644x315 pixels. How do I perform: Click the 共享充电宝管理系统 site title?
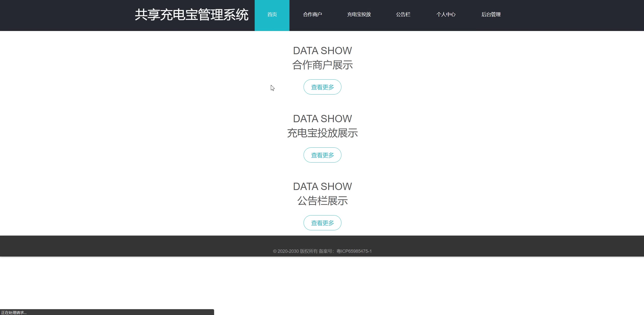point(191,15)
